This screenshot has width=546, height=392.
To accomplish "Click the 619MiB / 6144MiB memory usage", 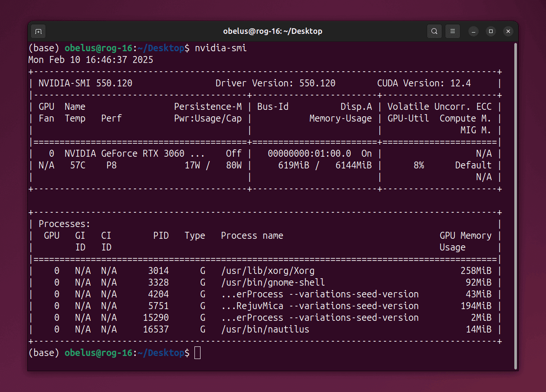I will [x=325, y=165].
